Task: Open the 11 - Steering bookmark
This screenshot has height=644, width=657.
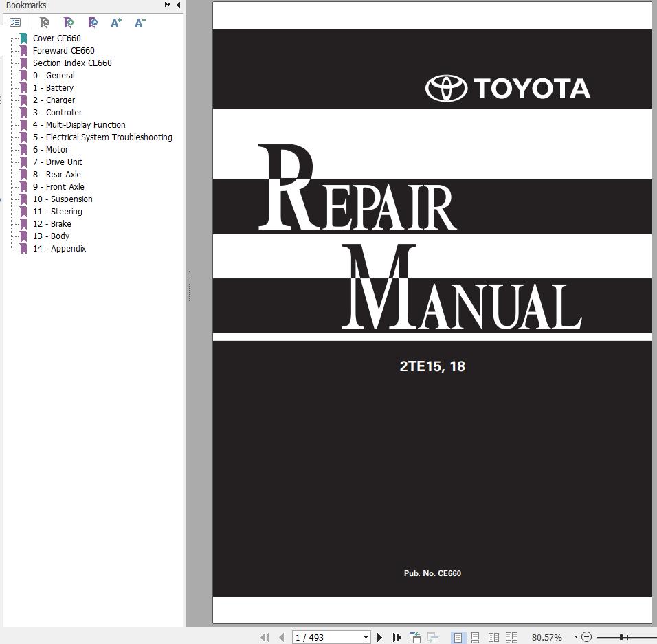Action: (x=58, y=212)
